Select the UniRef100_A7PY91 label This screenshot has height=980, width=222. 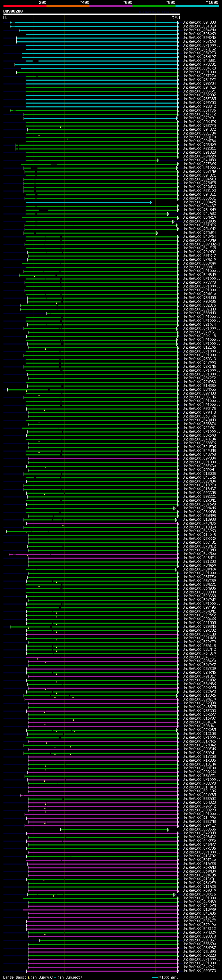(199, 118)
